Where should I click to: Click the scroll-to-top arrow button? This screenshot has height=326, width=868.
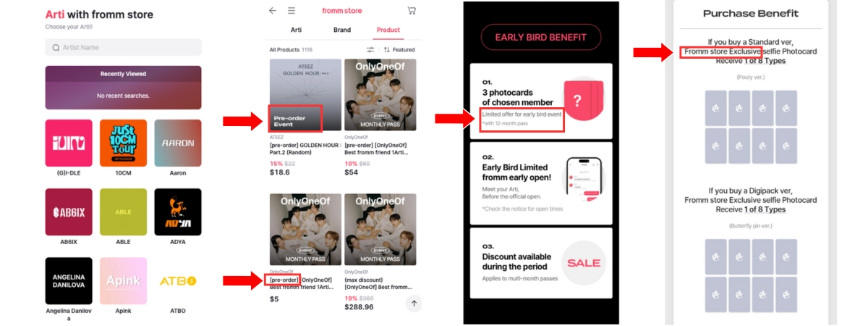pos(414,304)
